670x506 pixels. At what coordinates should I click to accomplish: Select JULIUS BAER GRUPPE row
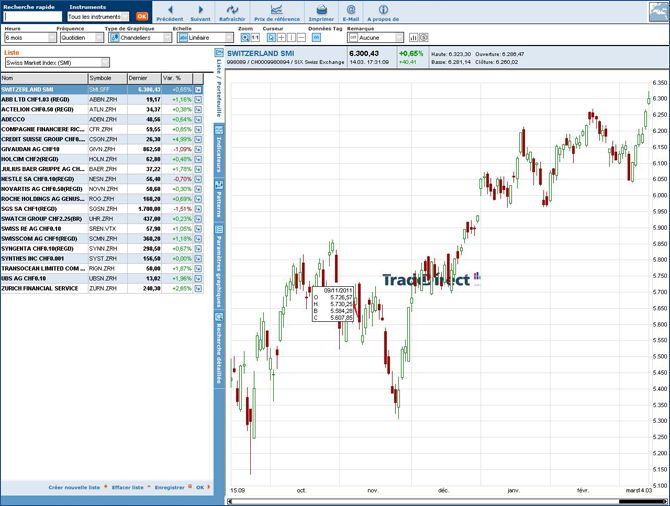coord(102,169)
